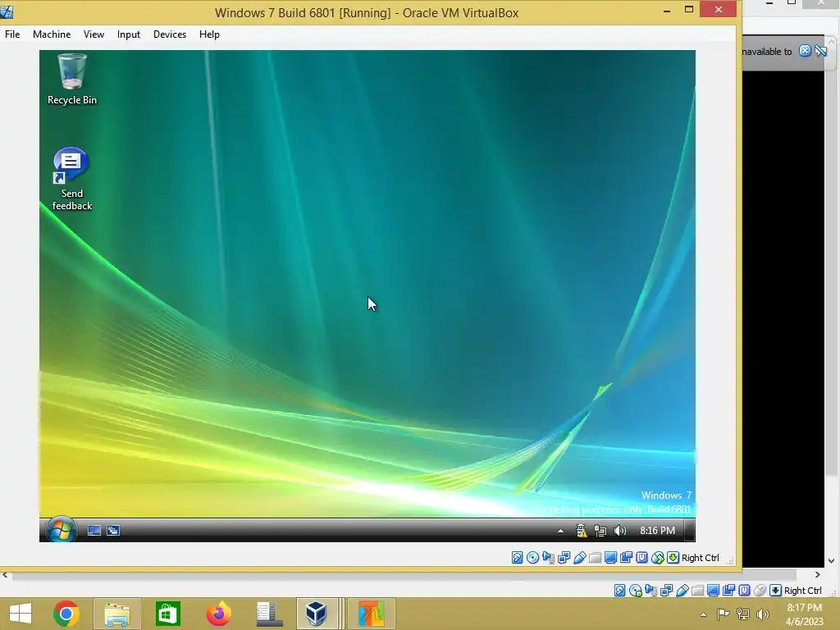Dismiss background VM notification with X icon

click(805, 51)
